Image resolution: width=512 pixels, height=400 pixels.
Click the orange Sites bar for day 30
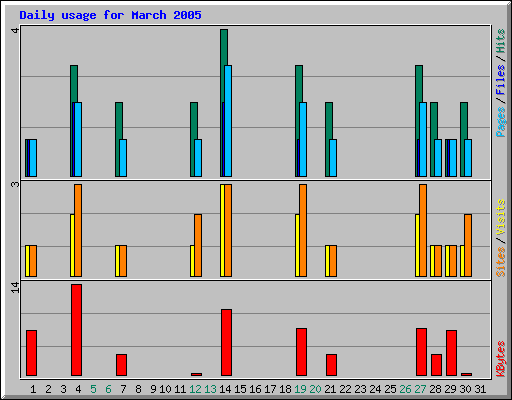pos(468,245)
